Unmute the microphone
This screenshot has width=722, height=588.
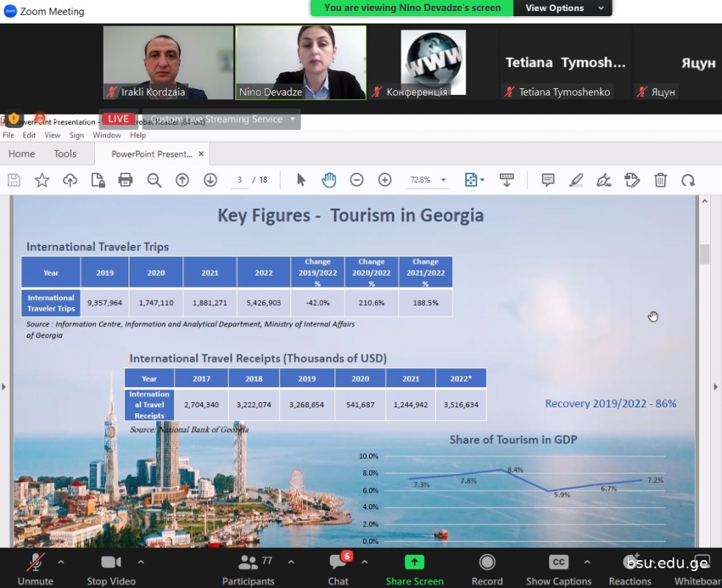35,568
